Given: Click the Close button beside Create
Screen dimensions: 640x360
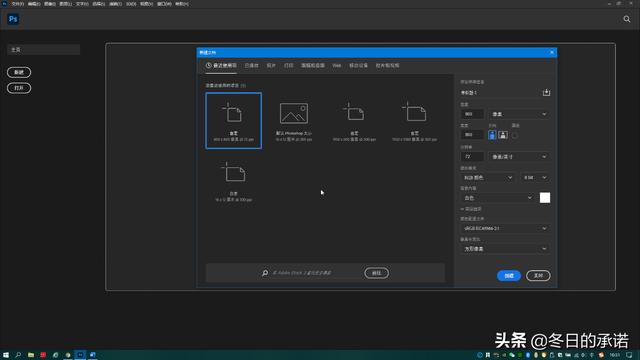Looking at the screenshot, I should click(538, 276).
